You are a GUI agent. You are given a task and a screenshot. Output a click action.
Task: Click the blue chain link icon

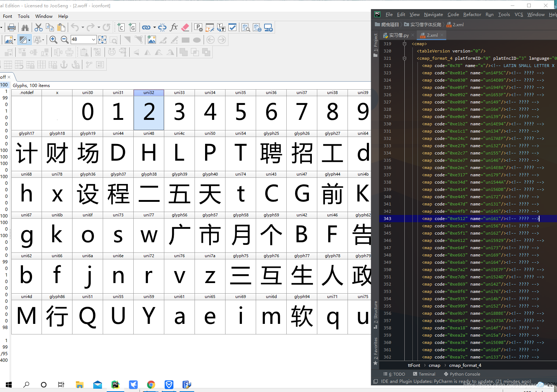pos(146,28)
